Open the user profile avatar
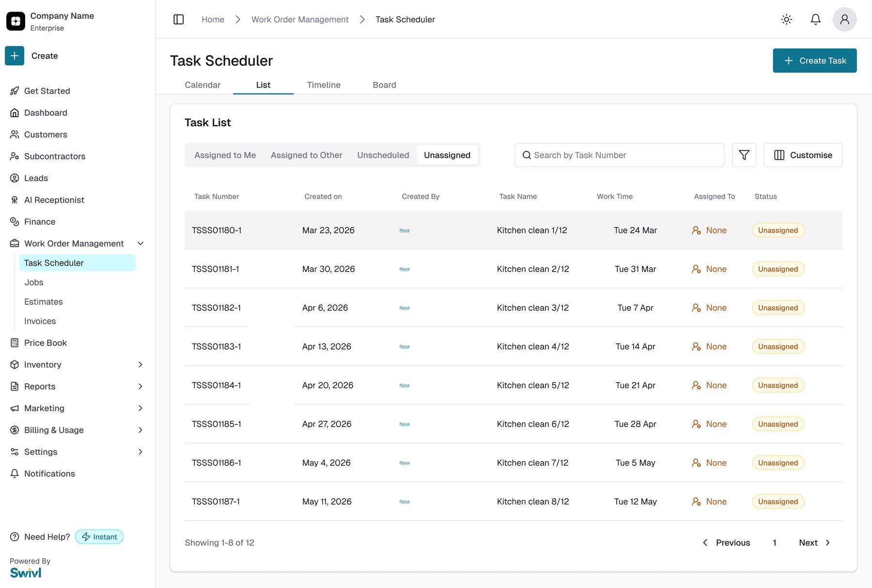872x588 pixels. 844,19
